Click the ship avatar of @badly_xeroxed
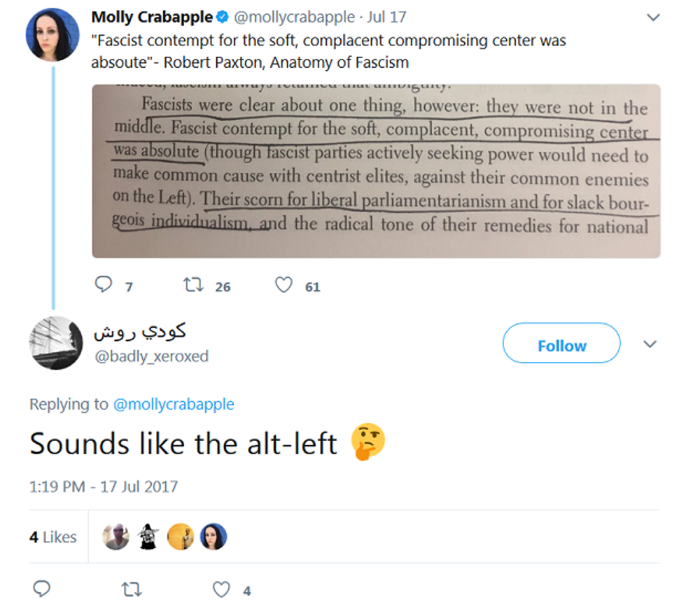Viewport: 686px width, 616px height. pos(56,343)
